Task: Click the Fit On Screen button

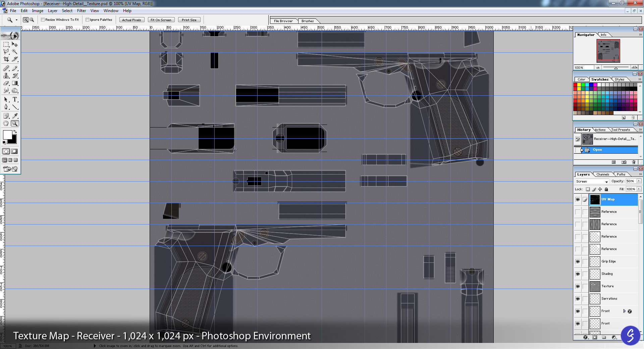Action: pyautogui.click(x=161, y=20)
